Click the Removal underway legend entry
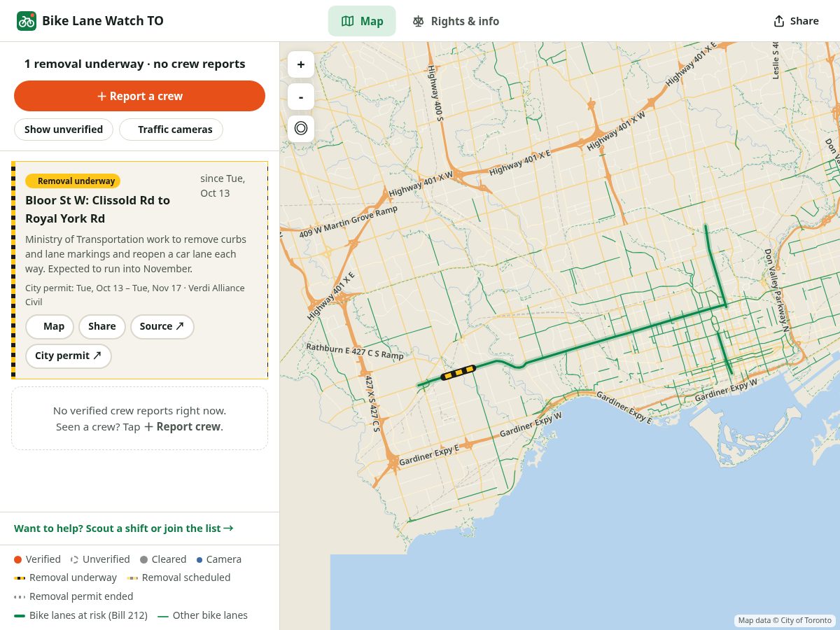840x630 pixels. (65, 577)
